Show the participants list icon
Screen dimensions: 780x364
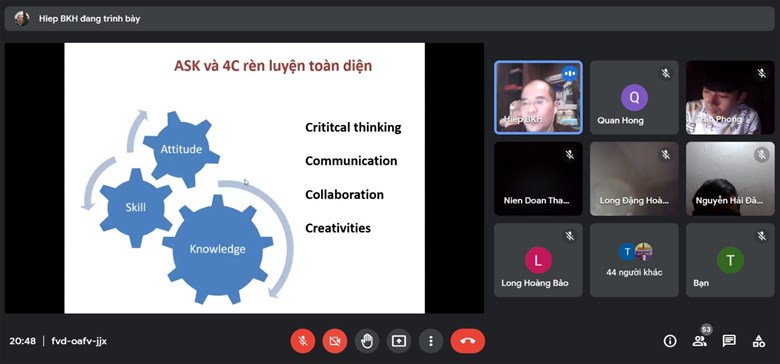coord(699,341)
